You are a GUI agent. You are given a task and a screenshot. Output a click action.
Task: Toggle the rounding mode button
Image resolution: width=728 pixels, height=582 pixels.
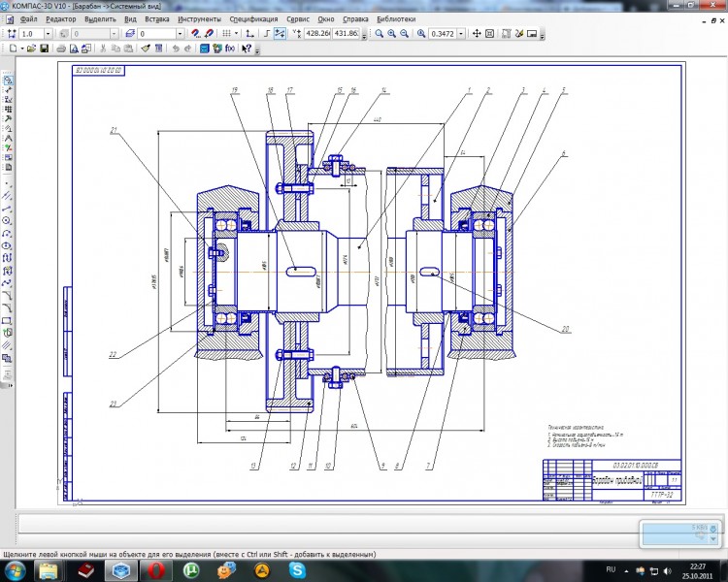pos(280,33)
